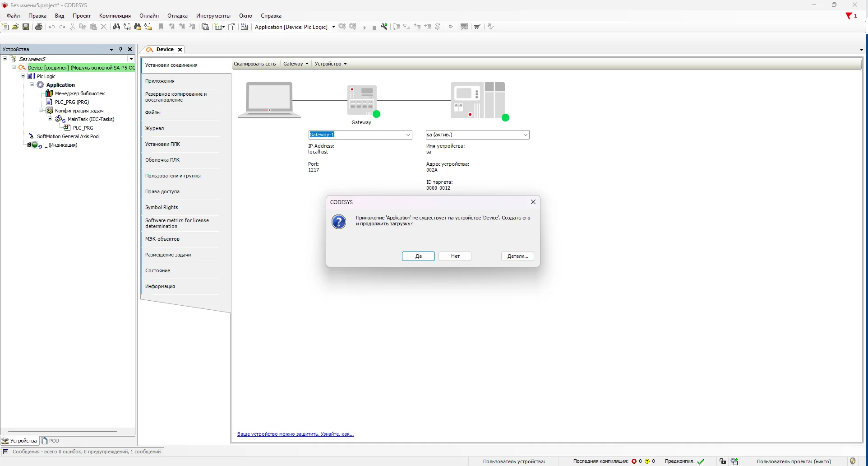Viewport: 868px width, 466px height.
Task: Click the Open project folder icon
Action: pos(15,27)
